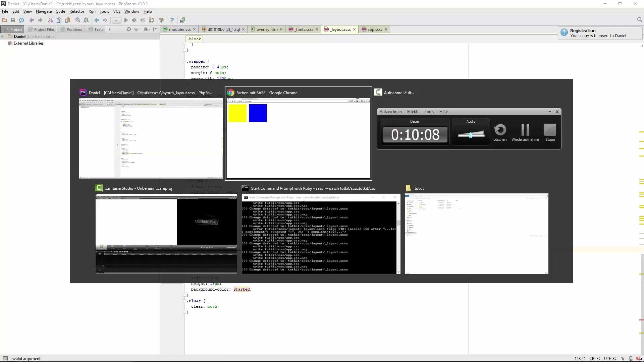
Task: Navigate Forward with the right arrow icon
Action: [x=105, y=20]
